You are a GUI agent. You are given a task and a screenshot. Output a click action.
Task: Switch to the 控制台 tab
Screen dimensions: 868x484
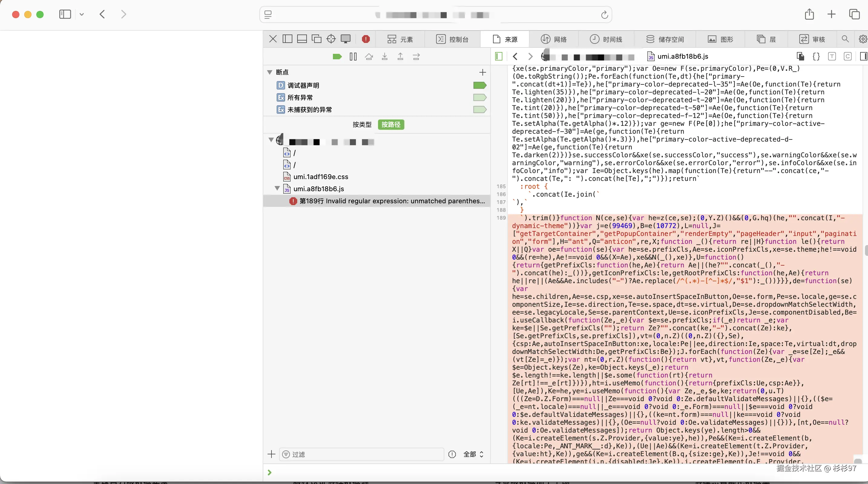(452, 39)
